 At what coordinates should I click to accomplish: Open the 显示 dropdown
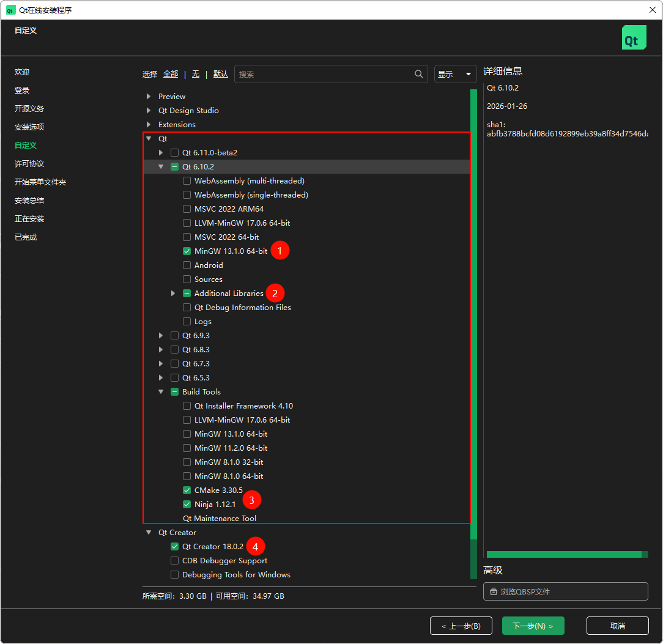click(x=455, y=73)
